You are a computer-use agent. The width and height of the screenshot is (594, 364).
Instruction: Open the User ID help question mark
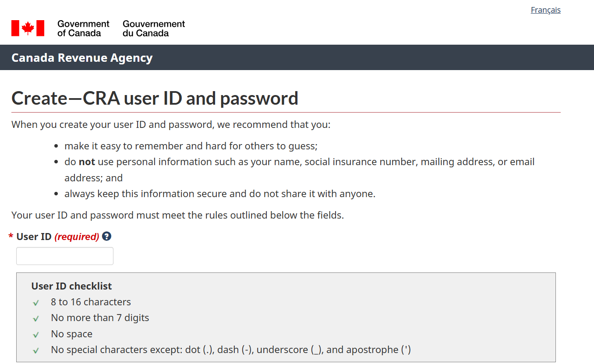pyautogui.click(x=106, y=236)
